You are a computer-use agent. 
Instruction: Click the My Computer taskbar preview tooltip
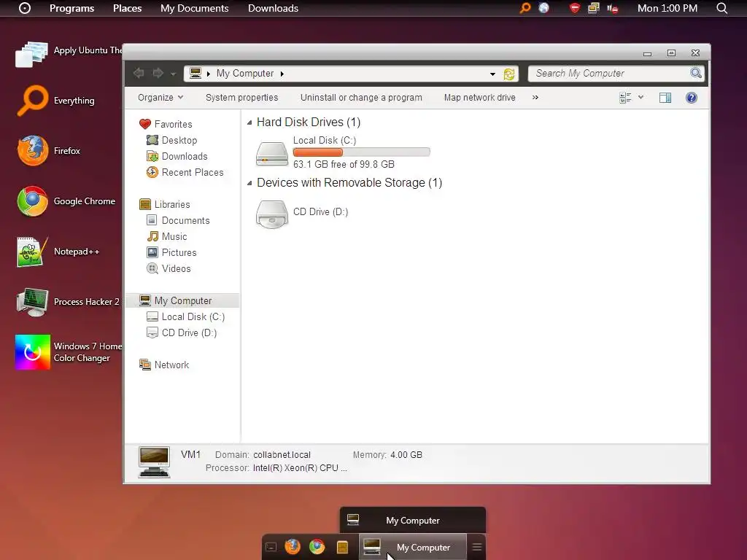click(413, 520)
